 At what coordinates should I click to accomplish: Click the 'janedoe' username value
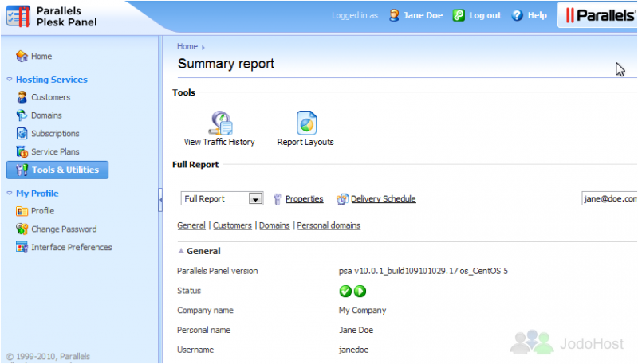(354, 350)
